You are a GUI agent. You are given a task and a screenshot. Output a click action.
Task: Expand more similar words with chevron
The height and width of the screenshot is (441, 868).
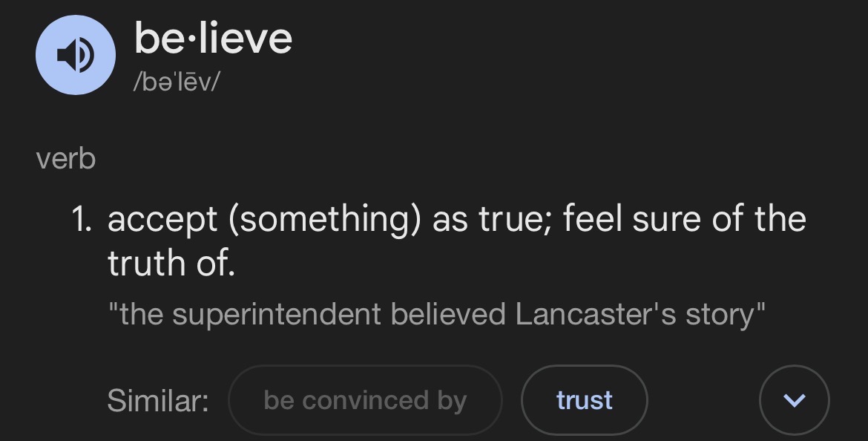794,401
